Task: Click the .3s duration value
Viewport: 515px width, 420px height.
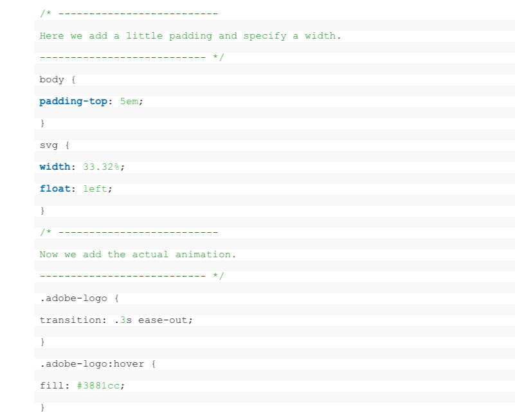Action: pos(120,320)
